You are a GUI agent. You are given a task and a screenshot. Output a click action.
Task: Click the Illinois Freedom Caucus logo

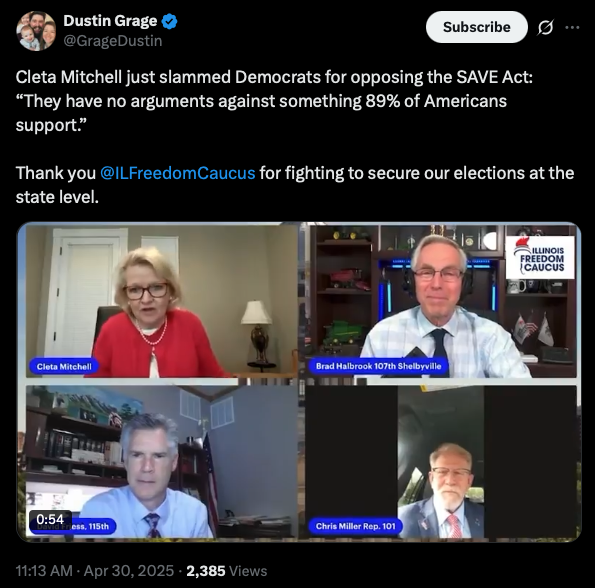(540, 257)
